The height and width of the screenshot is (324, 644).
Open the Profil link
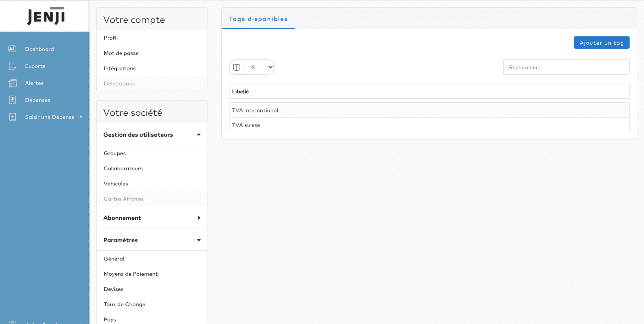point(111,38)
